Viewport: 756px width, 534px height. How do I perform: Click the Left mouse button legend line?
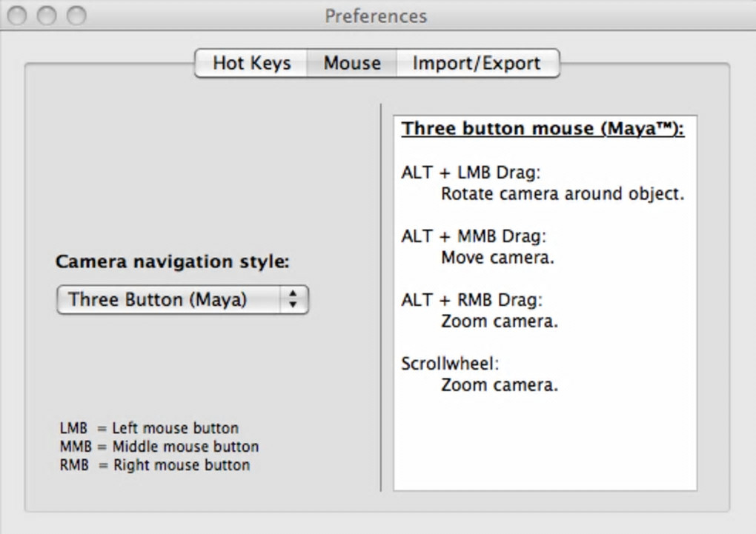149,428
